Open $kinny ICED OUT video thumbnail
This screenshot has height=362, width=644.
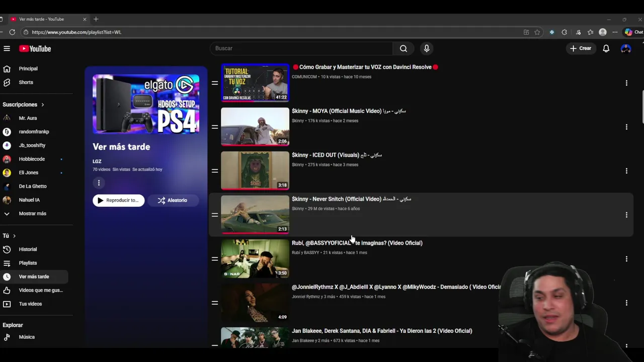point(255,170)
